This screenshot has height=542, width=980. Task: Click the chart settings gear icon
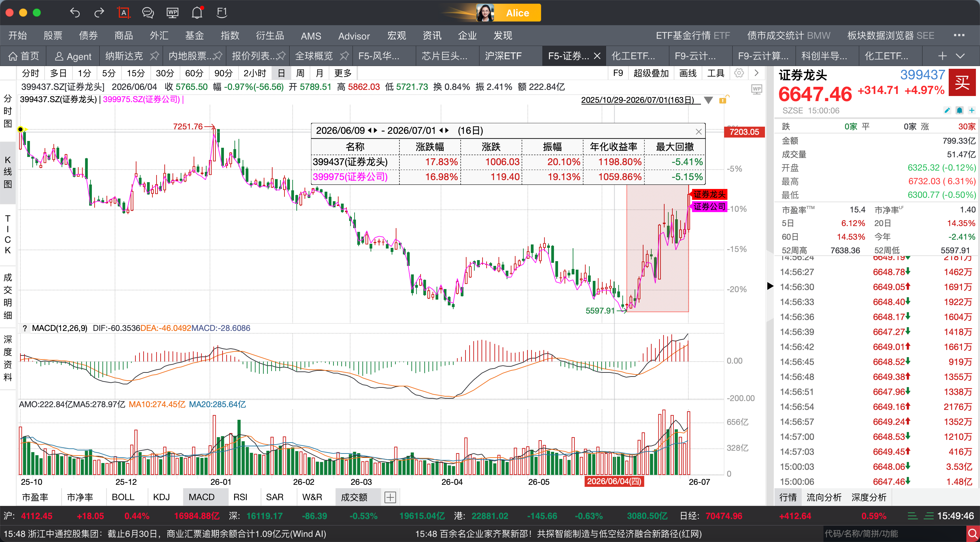click(739, 73)
